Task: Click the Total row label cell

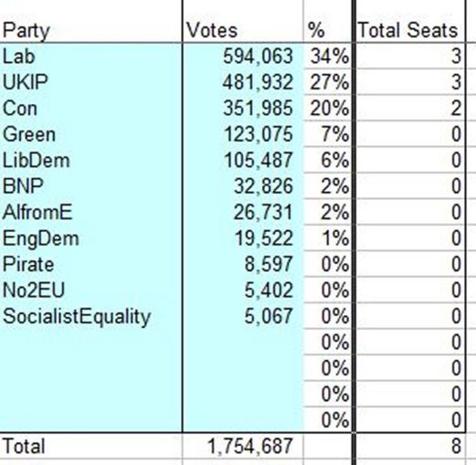Action: (x=91, y=446)
